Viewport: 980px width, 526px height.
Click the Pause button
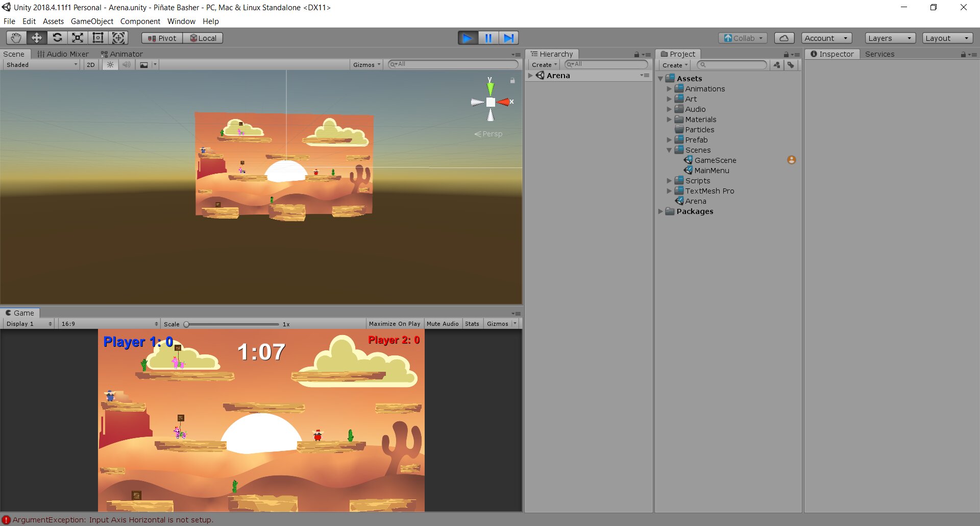click(488, 38)
